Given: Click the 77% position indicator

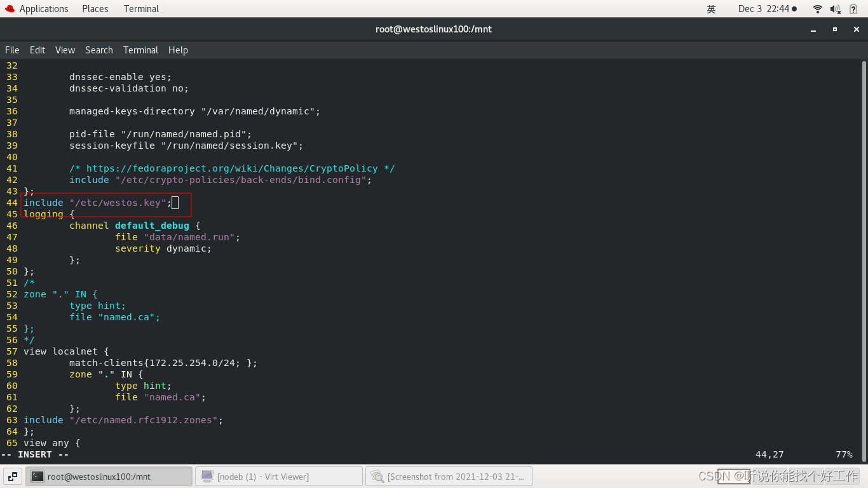Looking at the screenshot, I should pos(844,454).
